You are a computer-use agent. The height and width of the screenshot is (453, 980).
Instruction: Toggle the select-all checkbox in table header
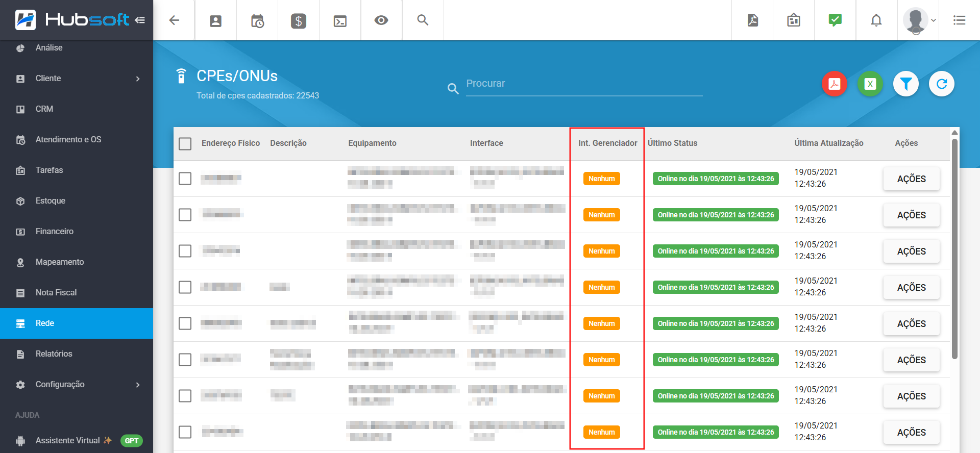[x=185, y=143]
